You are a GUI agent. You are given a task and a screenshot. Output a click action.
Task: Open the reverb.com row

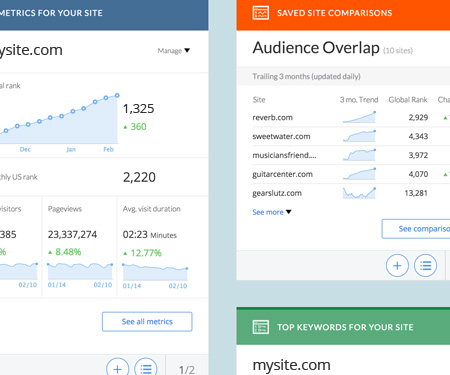tap(351, 117)
